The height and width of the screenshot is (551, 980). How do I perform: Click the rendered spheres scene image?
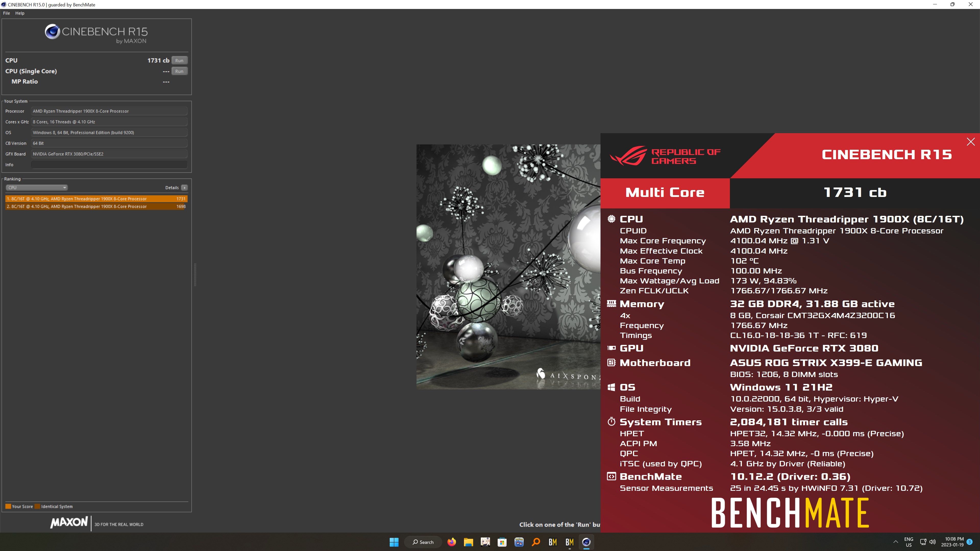pyautogui.click(x=508, y=267)
